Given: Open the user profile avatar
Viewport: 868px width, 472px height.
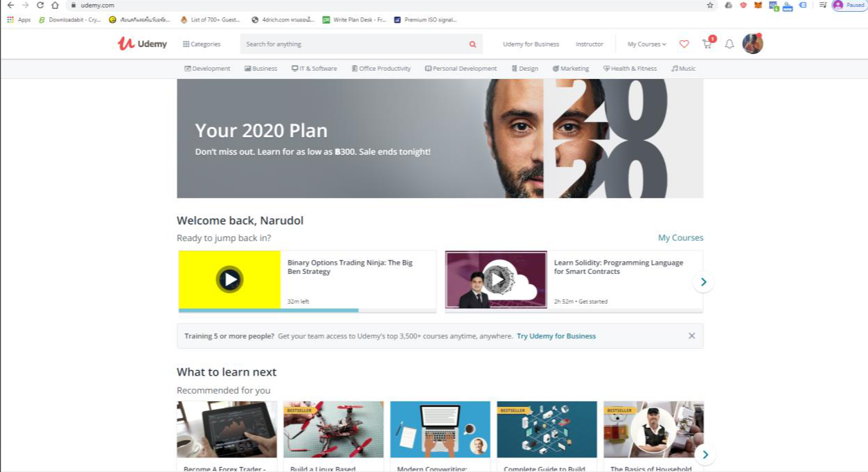Looking at the screenshot, I should pyautogui.click(x=752, y=44).
